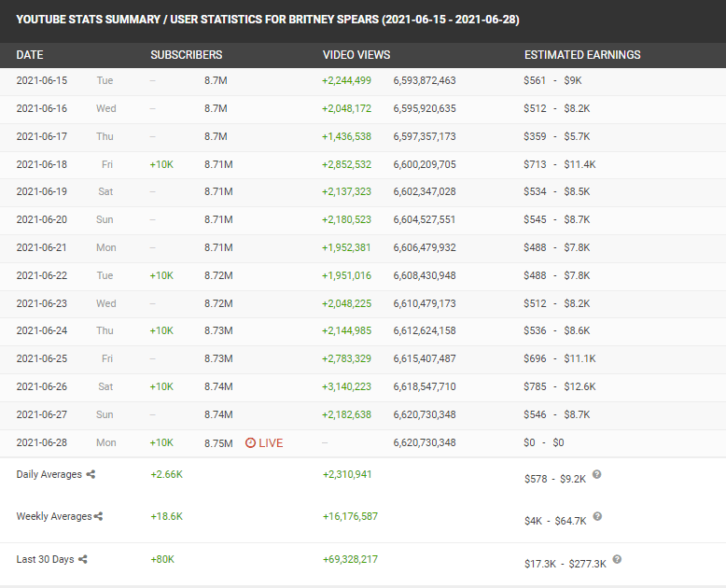This screenshot has height=588, width=726.
Task: Click the YouTube Stats Summary title text
Action: (268, 20)
